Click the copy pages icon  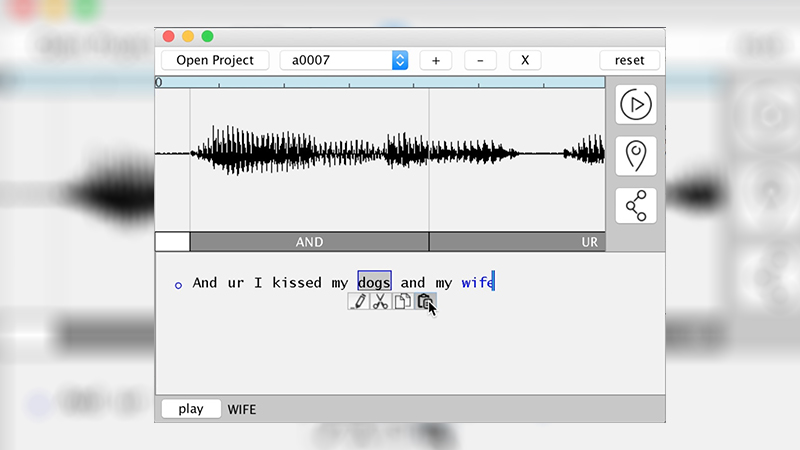403,302
